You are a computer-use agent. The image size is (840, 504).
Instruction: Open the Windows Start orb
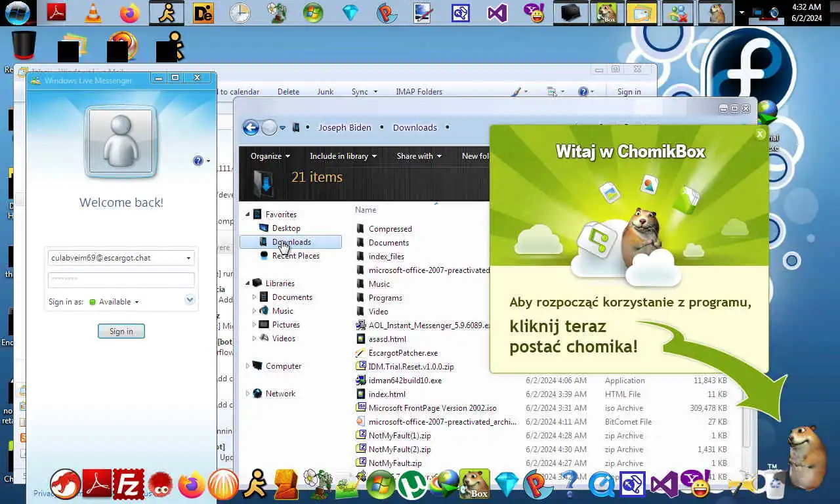tap(18, 12)
